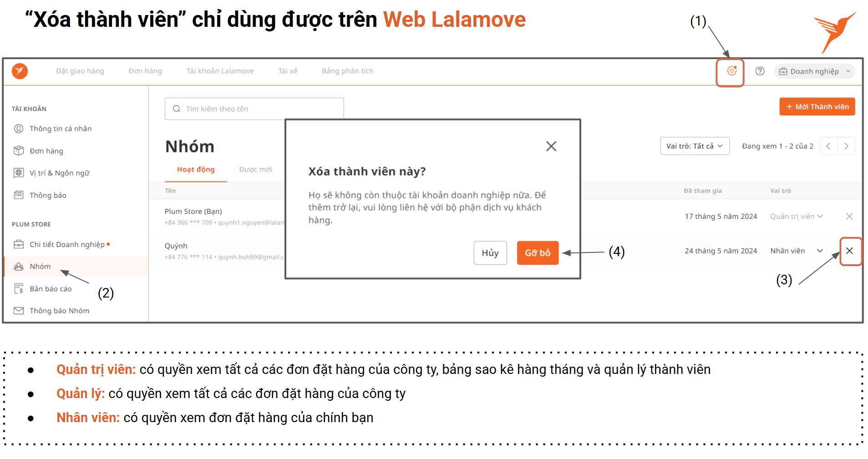868x459 pixels.
Task: Click the X icon on Plum Store row
Action: (x=849, y=217)
